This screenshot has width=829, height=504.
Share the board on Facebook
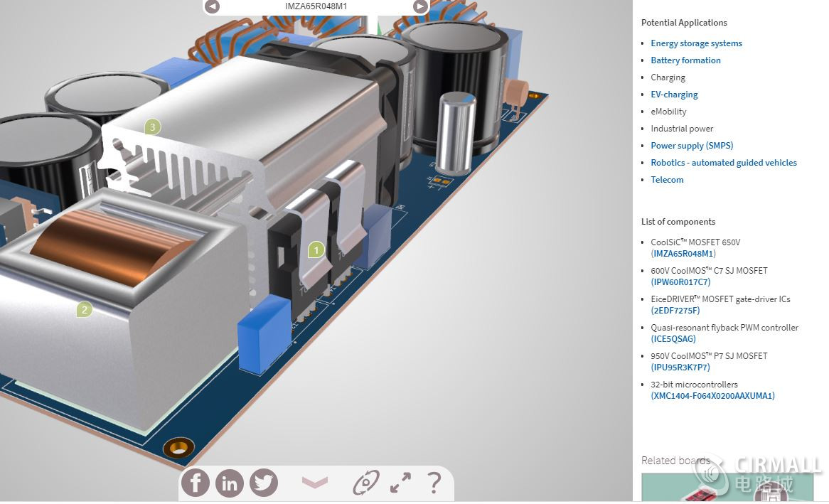point(196,483)
